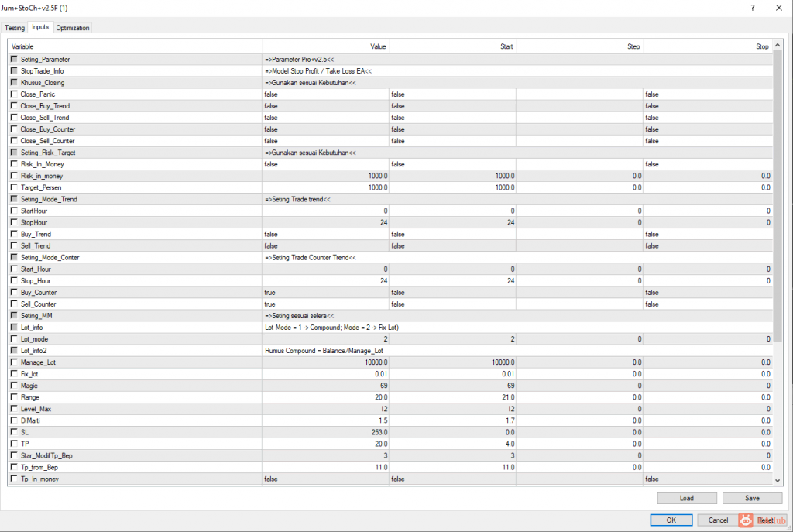This screenshot has height=532, width=793.
Task: Enable optimization for Risk_in_money
Action: click(14, 176)
